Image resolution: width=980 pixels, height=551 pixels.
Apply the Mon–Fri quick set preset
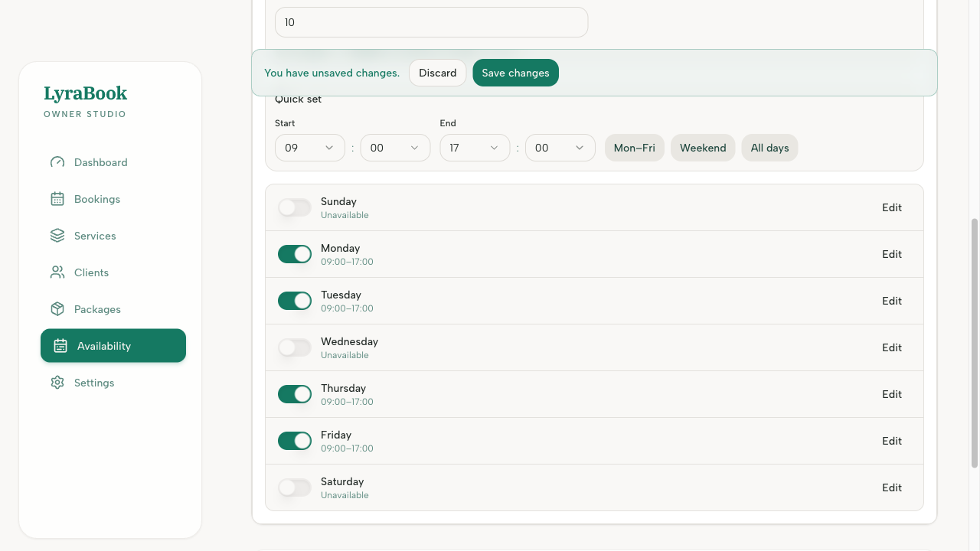(x=634, y=148)
